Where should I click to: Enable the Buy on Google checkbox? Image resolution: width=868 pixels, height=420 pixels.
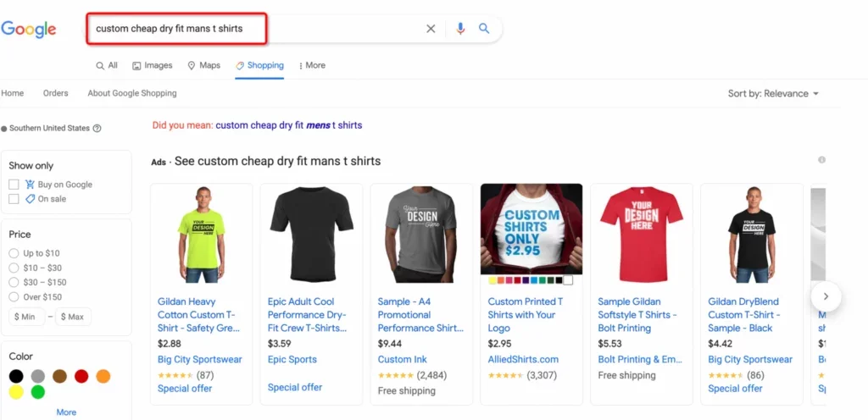coord(14,185)
